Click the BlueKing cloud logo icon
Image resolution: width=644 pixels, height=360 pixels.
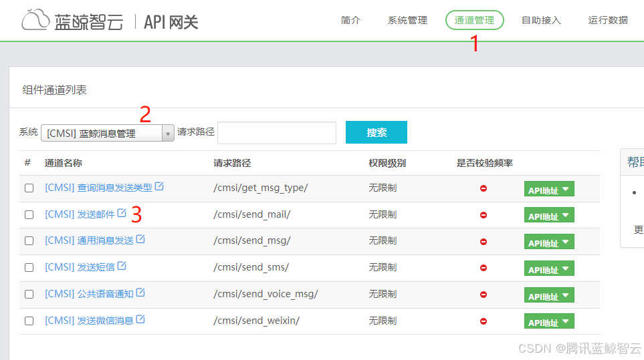pos(35,19)
